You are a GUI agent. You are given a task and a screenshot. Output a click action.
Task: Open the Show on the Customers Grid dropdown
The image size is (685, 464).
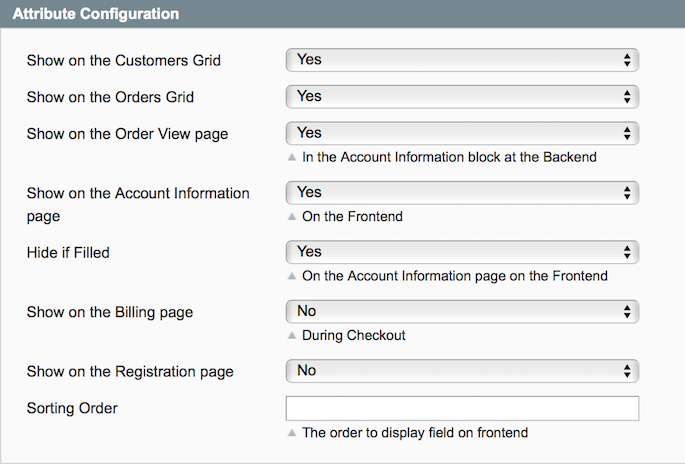(461, 60)
